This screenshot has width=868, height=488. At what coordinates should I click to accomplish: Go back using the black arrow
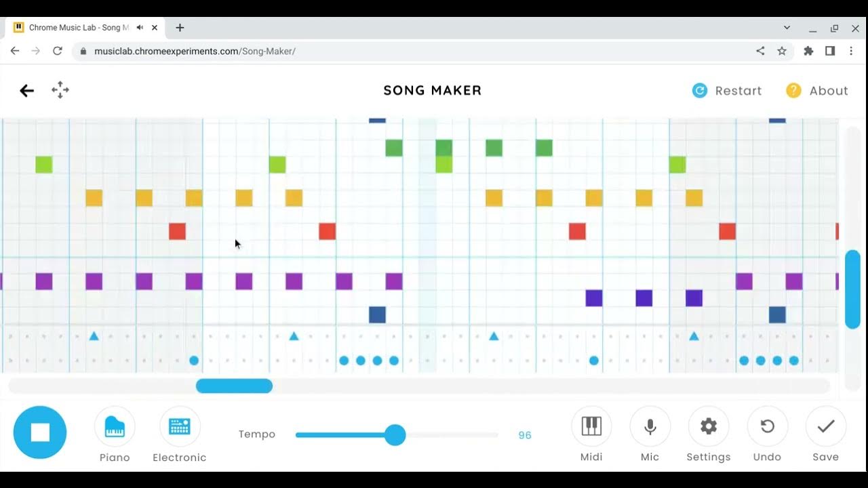click(26, 91)
